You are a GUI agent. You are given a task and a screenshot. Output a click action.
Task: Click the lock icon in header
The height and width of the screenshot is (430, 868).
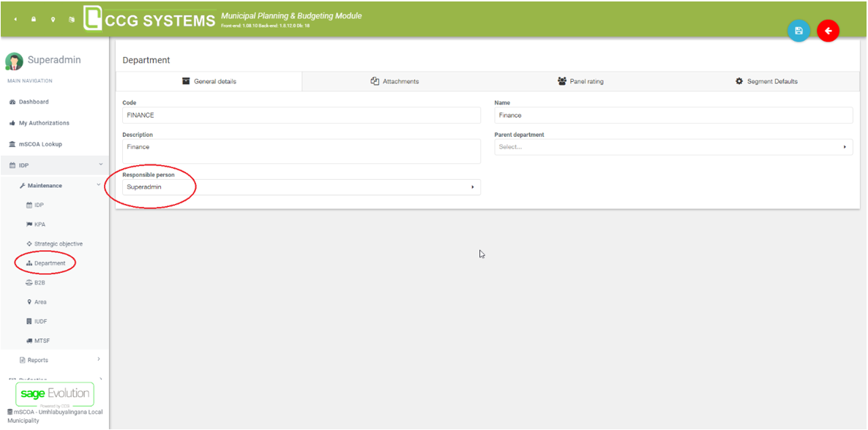[x=34, y=20]
